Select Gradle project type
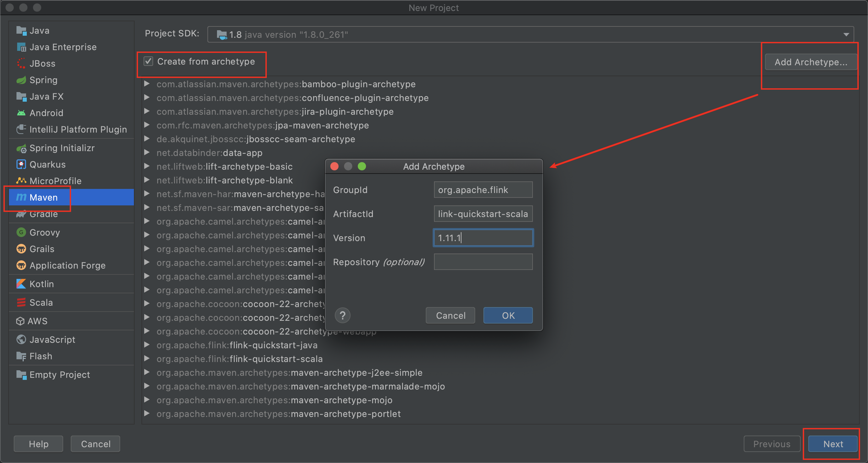The image size is (868, 463). point(71,214)
